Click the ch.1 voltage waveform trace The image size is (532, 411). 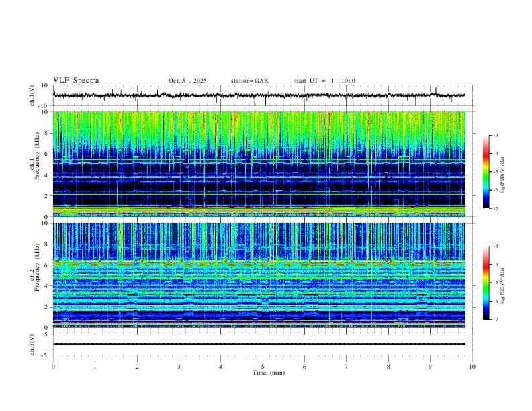click(x=259, y=95)
